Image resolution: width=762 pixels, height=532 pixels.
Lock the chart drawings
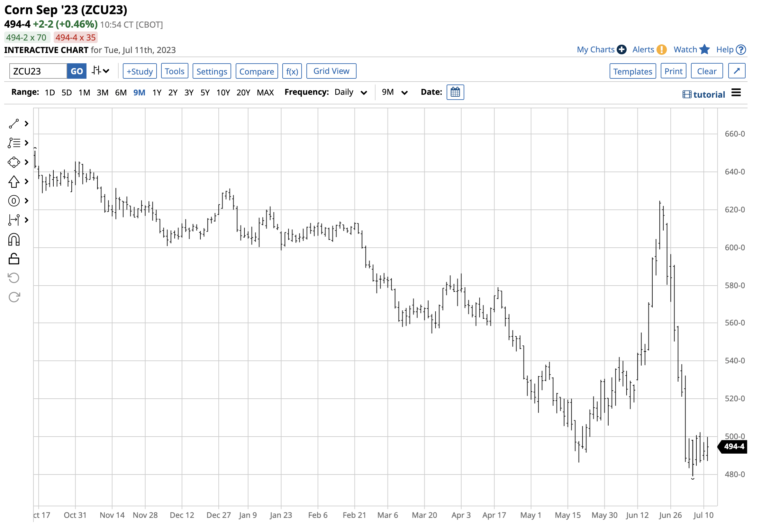click(13, 259)
